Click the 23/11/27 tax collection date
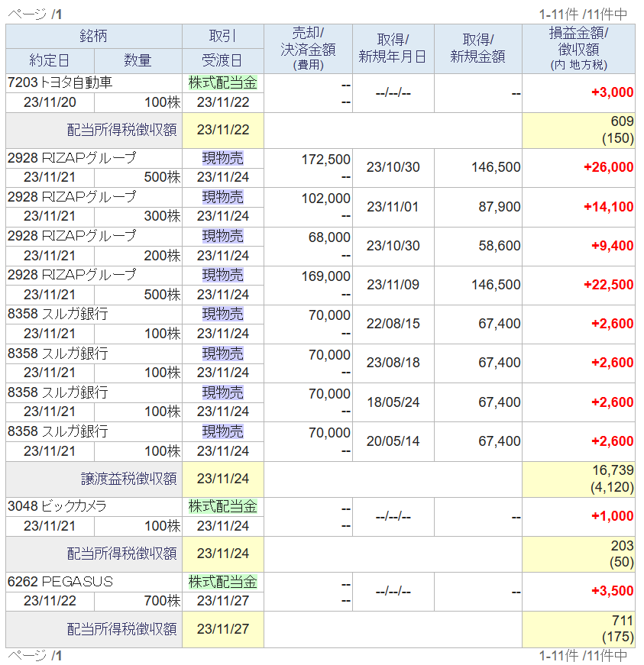Screen dimensions: 644x665 click(x=223, y=629)
